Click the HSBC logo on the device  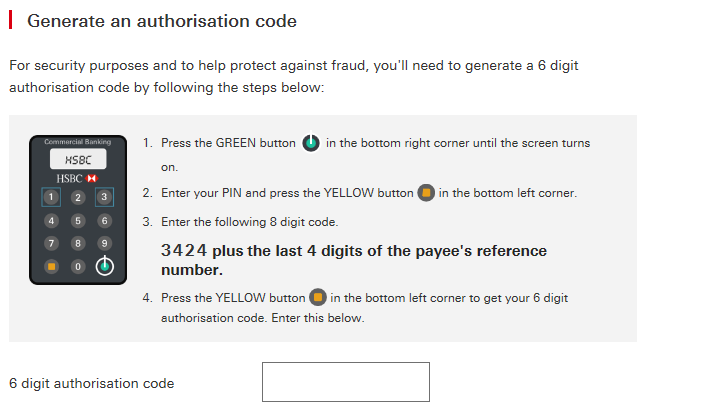(x=77, y=179)
